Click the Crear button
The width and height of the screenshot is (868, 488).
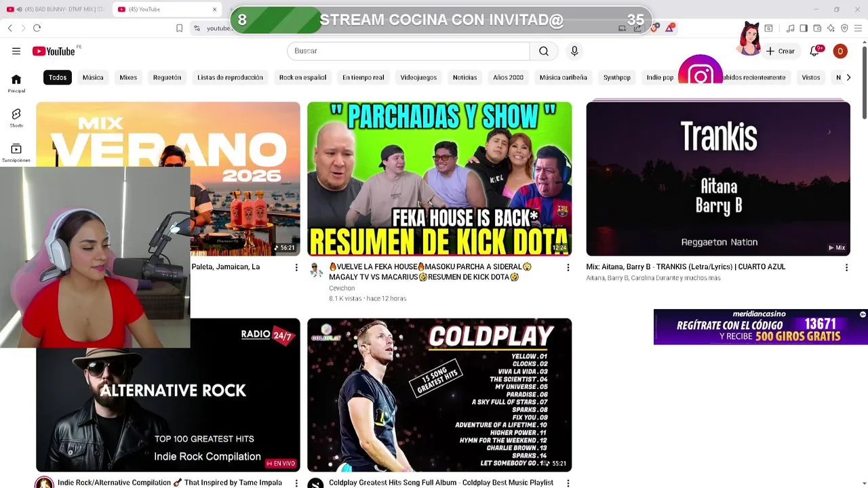coord(781,51)
